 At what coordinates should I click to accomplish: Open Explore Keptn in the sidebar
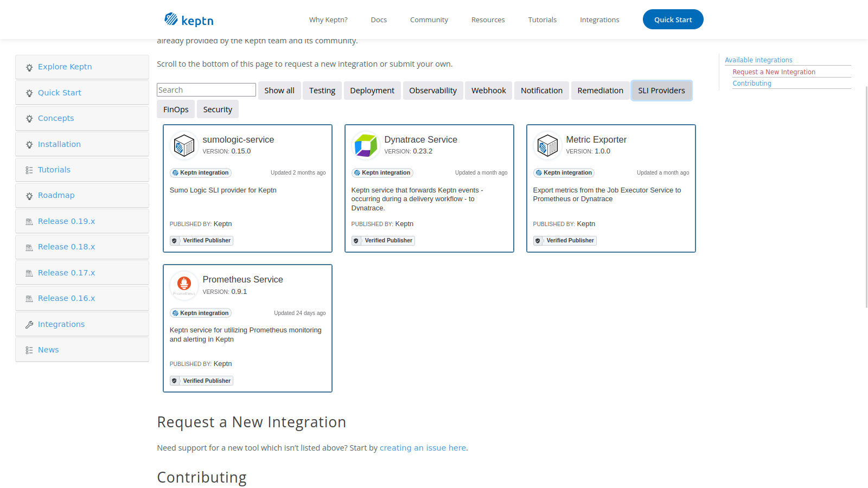pyautogui.click(x=82, y=67)
